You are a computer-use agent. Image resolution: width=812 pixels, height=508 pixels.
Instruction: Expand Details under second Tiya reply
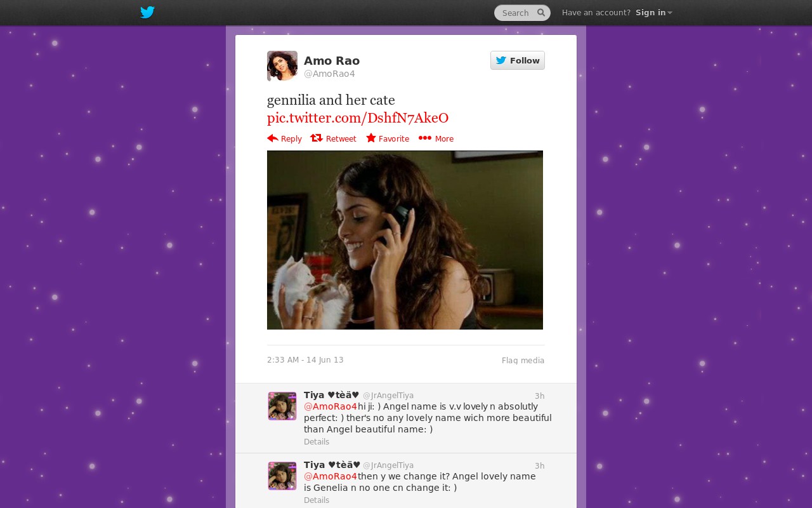tap(317, 500)
